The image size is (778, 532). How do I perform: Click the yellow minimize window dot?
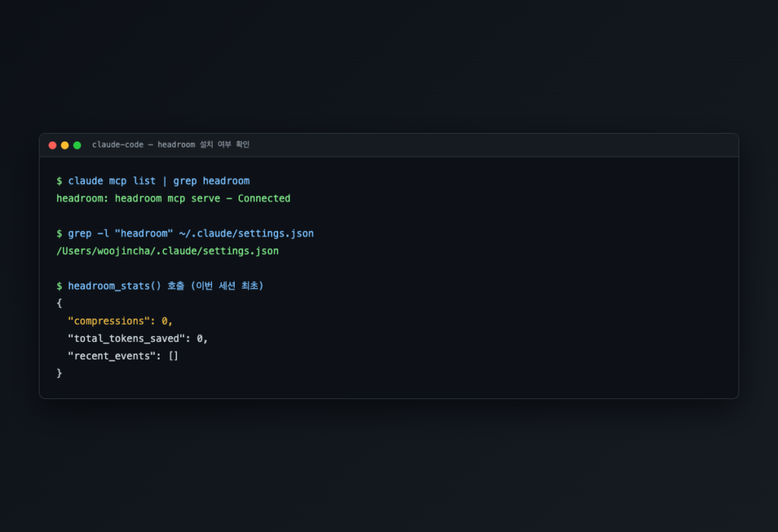pyautogui.click(x=65, y=145)
